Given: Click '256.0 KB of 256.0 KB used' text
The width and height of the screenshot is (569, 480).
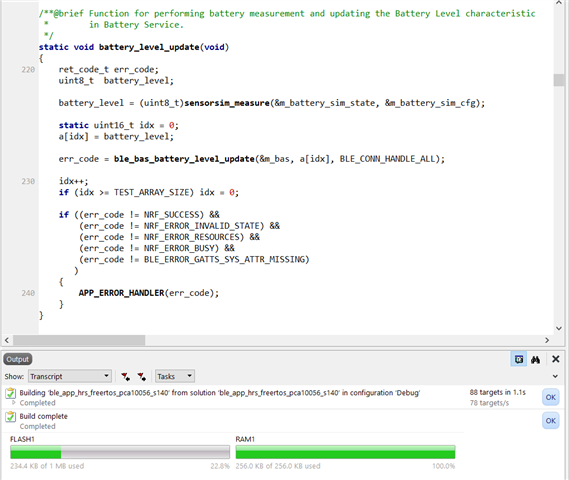Looking at the screenshot, I should (x=278, y=466).
